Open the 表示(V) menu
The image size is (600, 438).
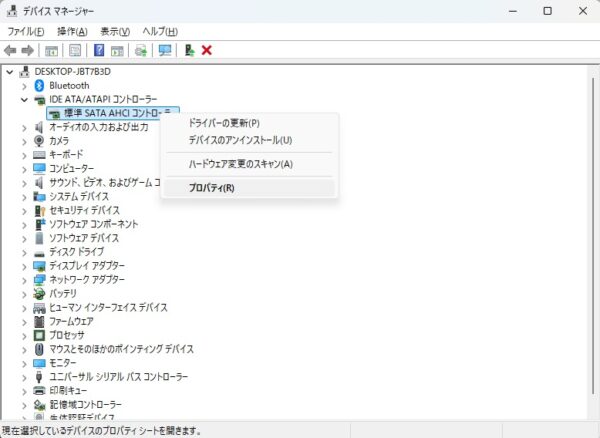(115, 31)
